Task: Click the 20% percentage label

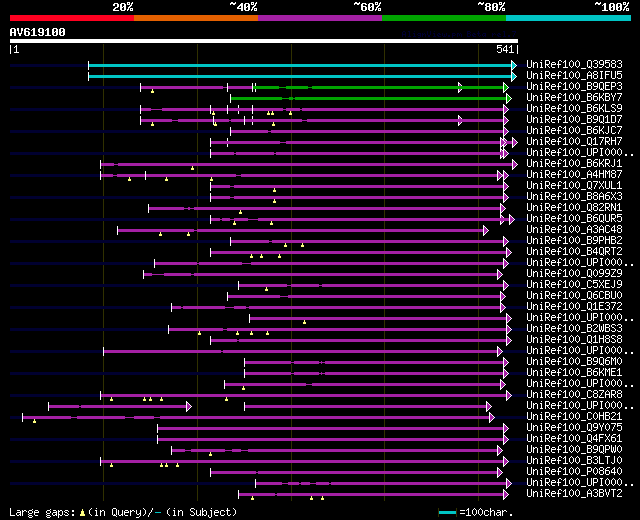Action: [123, 7]
